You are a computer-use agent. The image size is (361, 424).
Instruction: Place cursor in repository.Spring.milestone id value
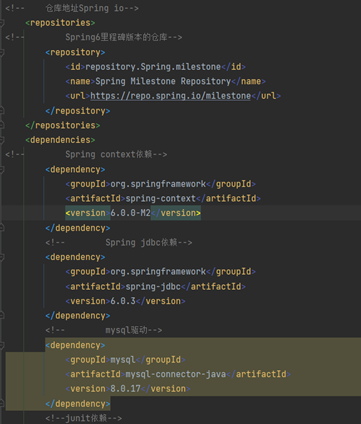[153, 67]
